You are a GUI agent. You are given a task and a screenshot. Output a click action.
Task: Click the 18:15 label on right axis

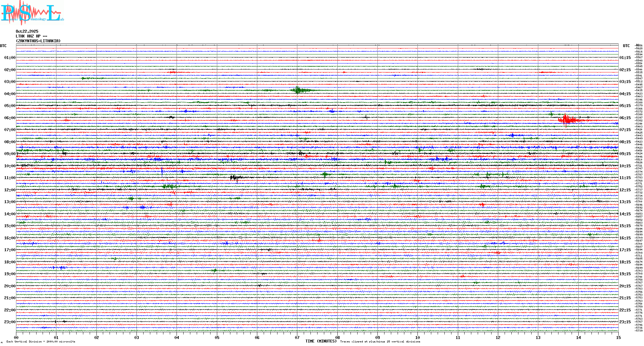pos(625,262)
